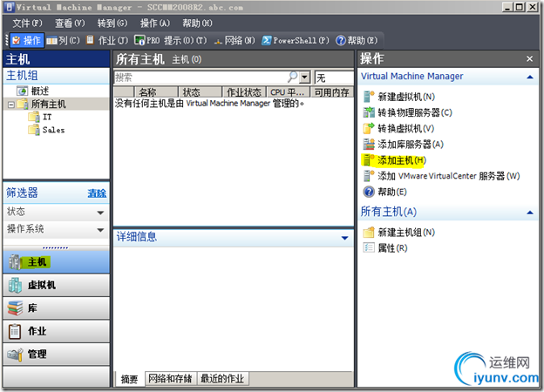Sort by the 状态 column header
The image size is (544, 392).
(200, 92)
